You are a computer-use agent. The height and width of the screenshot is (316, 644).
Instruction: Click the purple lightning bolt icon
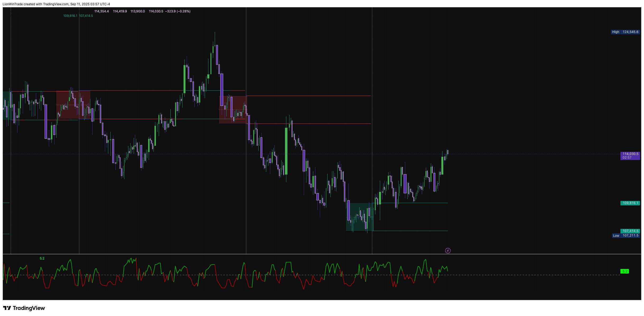point(448,251)
